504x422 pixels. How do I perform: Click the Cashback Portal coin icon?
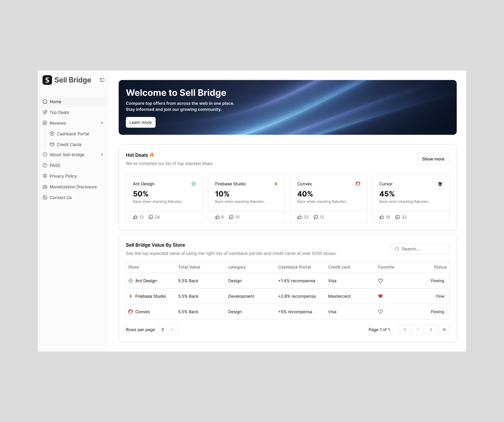[52, 134]
